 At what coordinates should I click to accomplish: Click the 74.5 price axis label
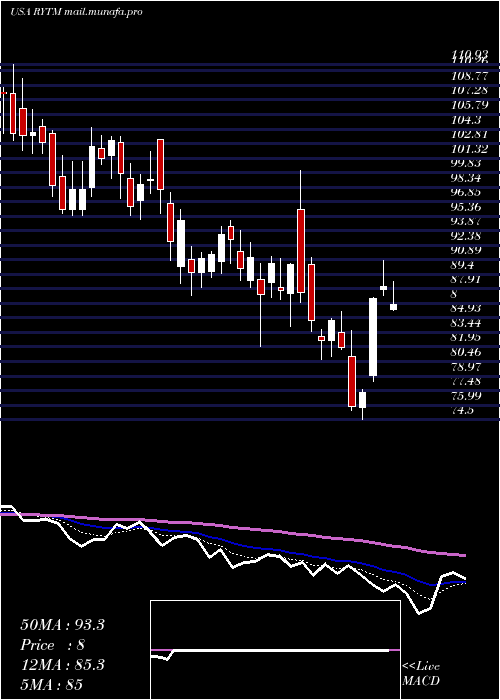463,410
